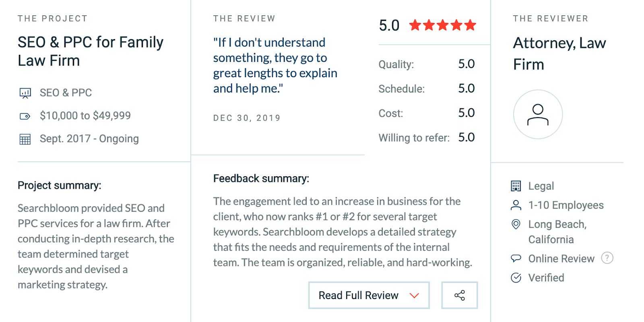Click the employees person icon

pyautogui.click(x=516, y=205)
